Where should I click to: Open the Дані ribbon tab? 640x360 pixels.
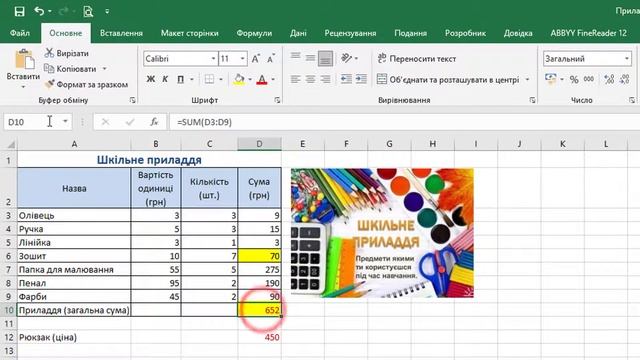(298, 33)
